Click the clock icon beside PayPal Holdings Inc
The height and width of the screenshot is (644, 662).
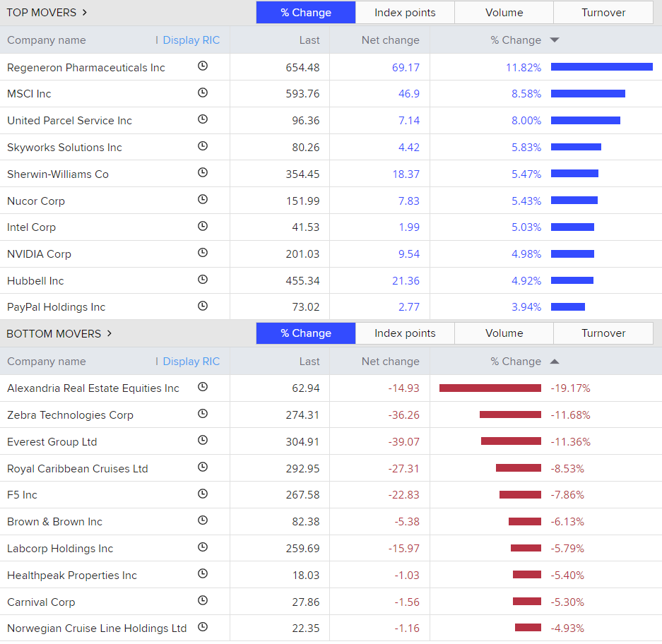pyautogui.click(x=203, y=306)
